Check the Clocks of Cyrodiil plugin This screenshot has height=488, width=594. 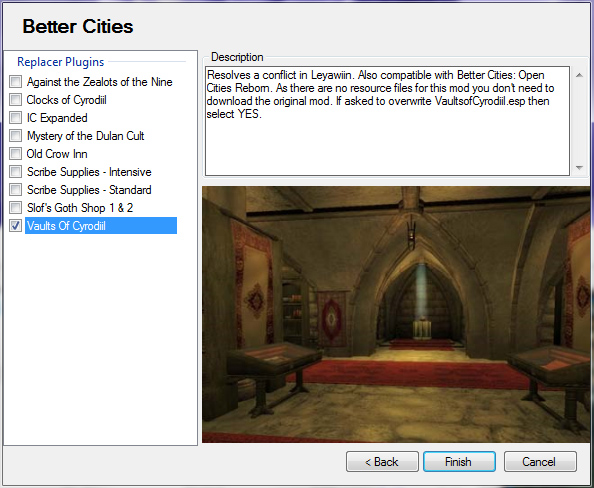point(16,100)
